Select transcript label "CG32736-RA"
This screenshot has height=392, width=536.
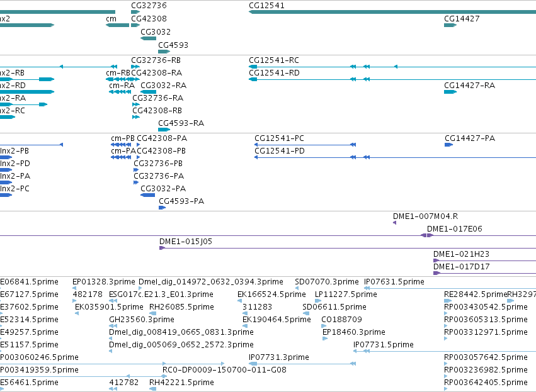(x=158, y=98)
